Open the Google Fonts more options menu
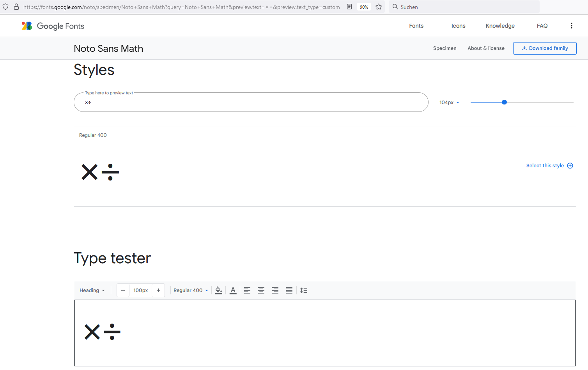This screenshot has height=370, width=588. coord(571,25)
